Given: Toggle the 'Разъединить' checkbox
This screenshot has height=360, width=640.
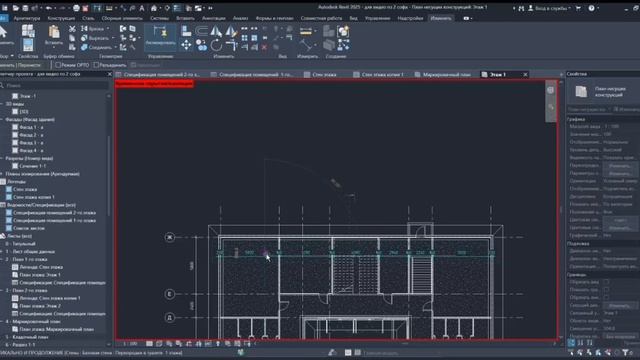Looking at the screenshot, I should click(x=96, y=65).
